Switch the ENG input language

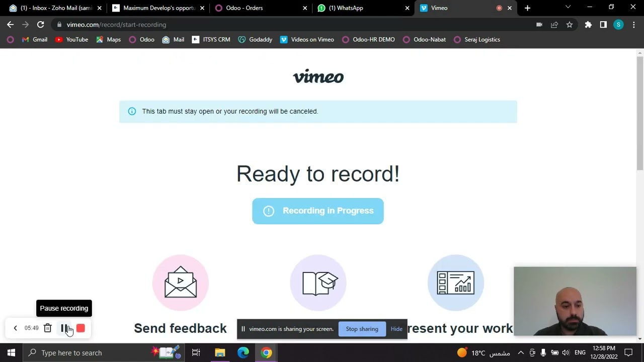pyautogui.click(x=580, y=353)
